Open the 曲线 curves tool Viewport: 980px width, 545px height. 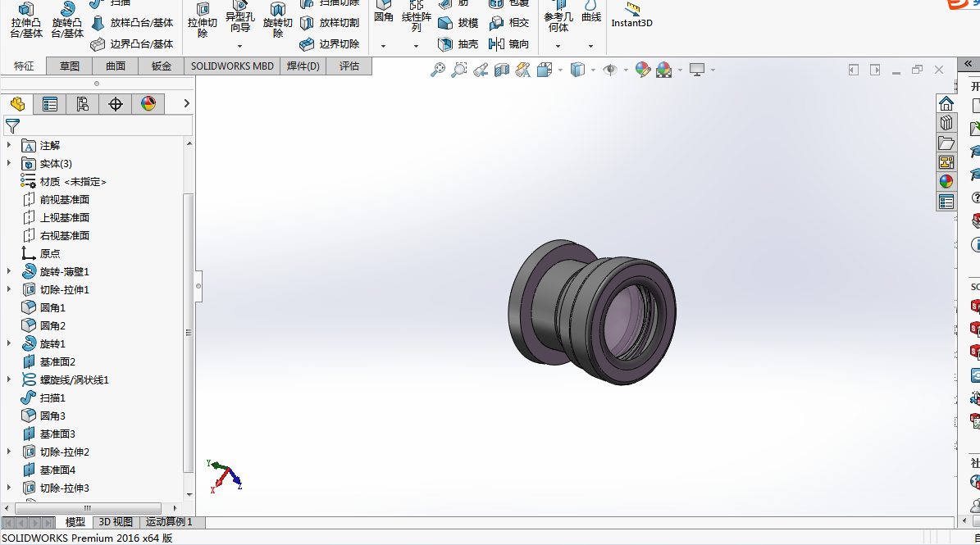click(x=590, y=12)
